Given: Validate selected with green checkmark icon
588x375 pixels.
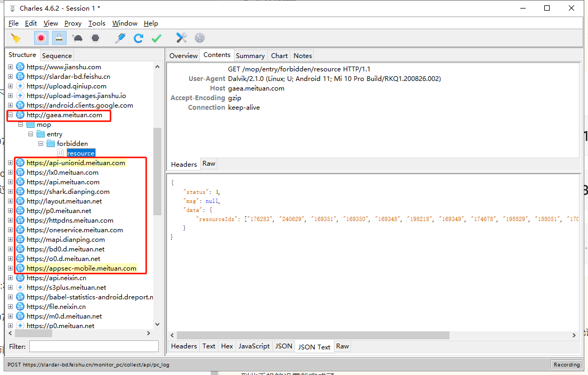Looking at the screenshot, I should tap(157, 38).
